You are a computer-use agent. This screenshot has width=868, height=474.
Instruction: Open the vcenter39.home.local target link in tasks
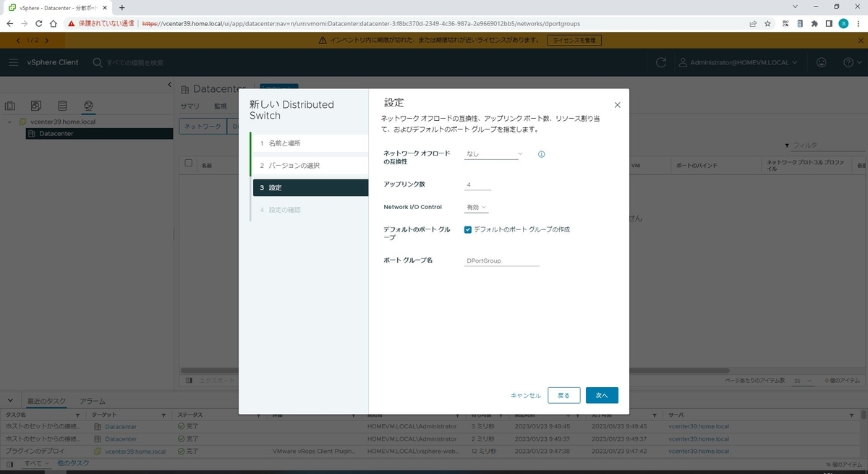pyautogui.click(x=135, y=451)
